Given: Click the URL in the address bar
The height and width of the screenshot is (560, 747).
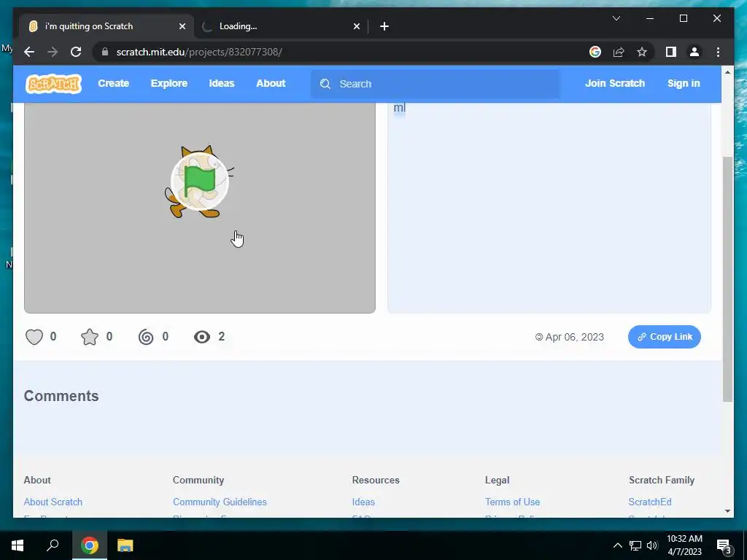Looking at the screenshot, I should (x=199, y=52).
